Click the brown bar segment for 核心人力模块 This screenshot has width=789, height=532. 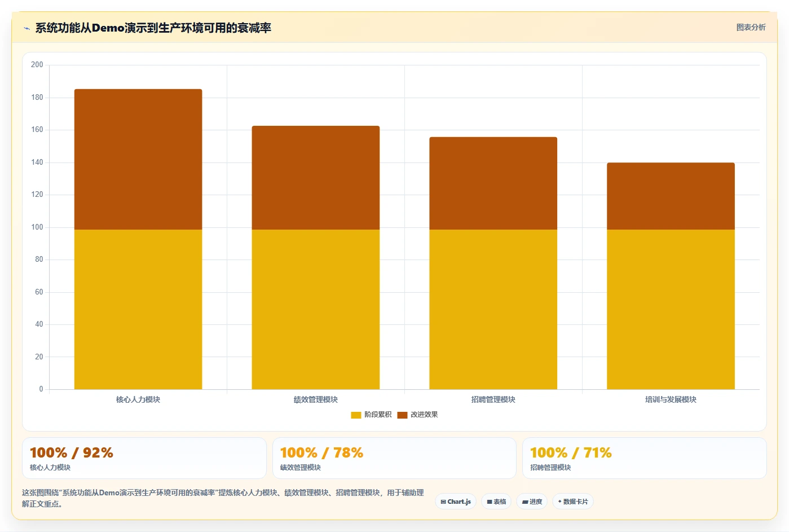click(x=138, y=159)
